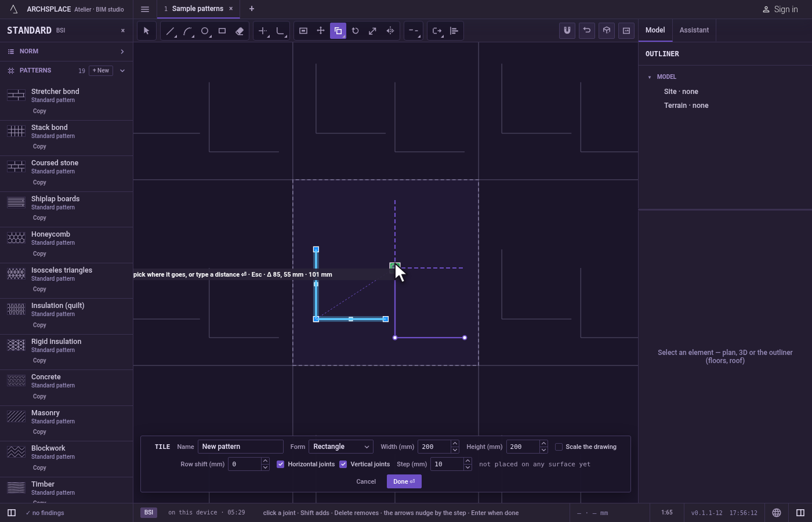The width and height of the screenshot is (812, 522).
Task: Cancel the tile pattern dialog
Action: 366,481
